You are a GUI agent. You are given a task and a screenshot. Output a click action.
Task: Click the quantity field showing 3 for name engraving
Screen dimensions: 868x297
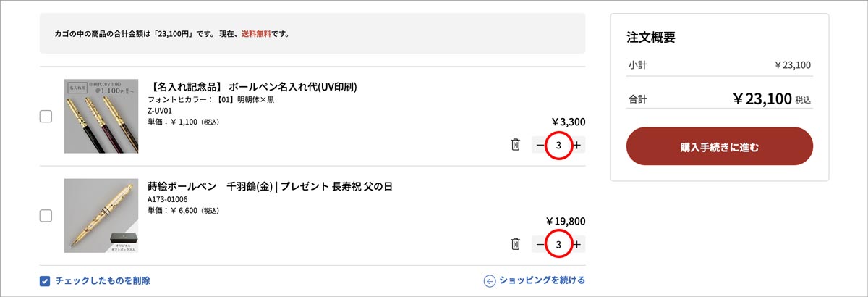click(x=558, y=146)
